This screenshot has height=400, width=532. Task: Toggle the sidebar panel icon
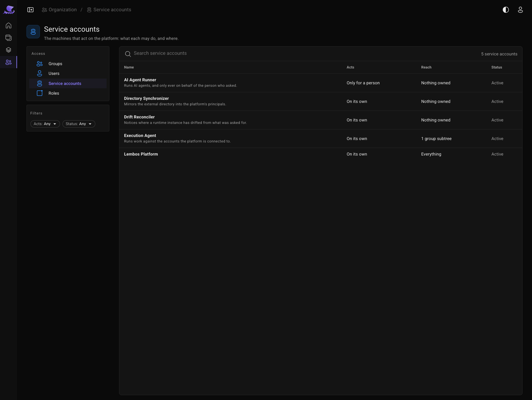(x=30, y=10)
